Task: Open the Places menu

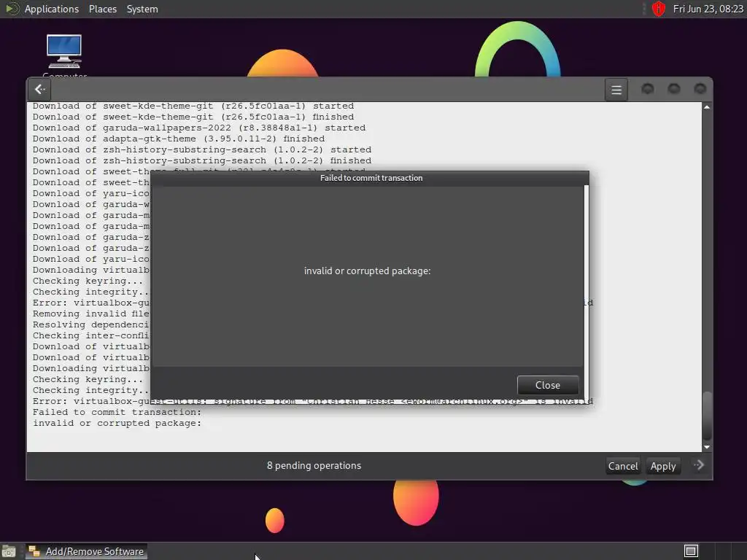Action: click(102, 9)
